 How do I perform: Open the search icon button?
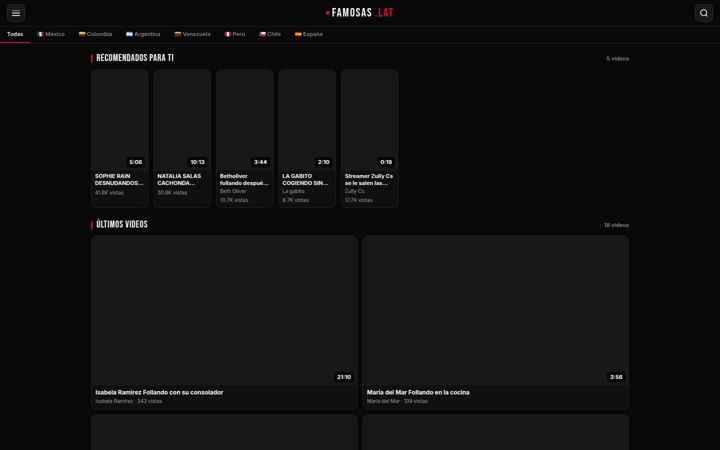point(703,13)
